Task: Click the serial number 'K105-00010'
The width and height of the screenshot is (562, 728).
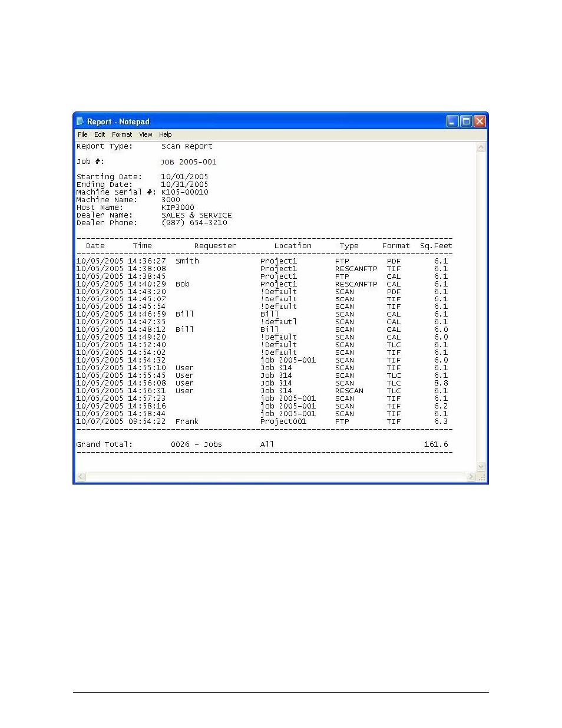Action: (x=184, y=192)
